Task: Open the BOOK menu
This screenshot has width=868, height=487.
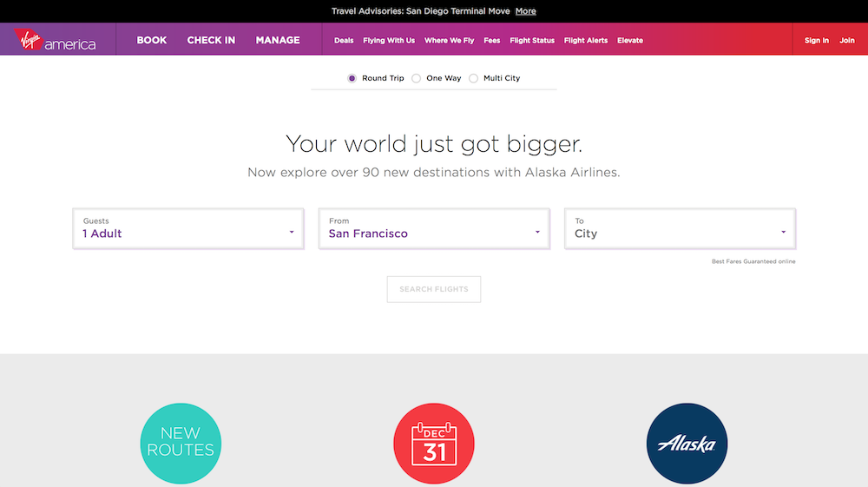Action: 152,40
